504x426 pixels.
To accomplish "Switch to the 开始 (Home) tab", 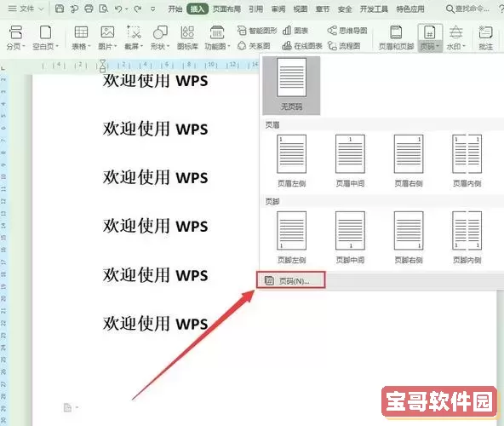I will (x=175, y=9).
